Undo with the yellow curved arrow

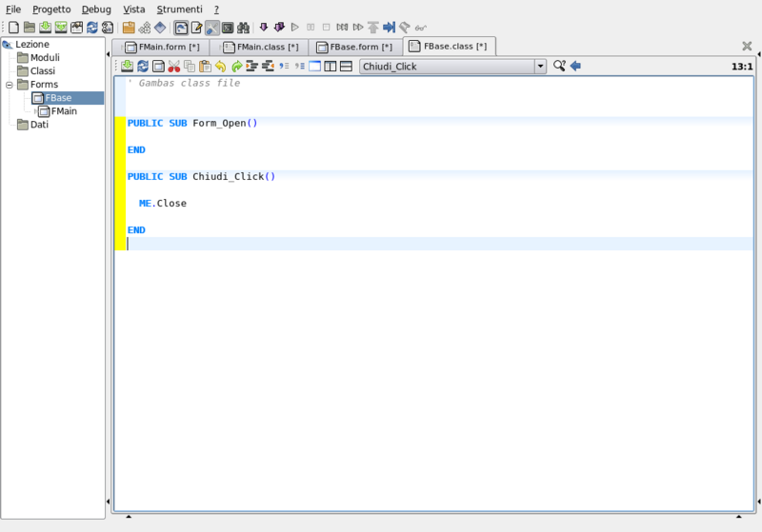[221, 66]
